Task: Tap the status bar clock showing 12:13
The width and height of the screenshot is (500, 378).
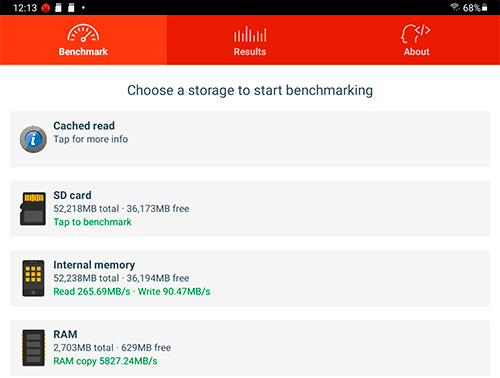Action: coord(25,7)
